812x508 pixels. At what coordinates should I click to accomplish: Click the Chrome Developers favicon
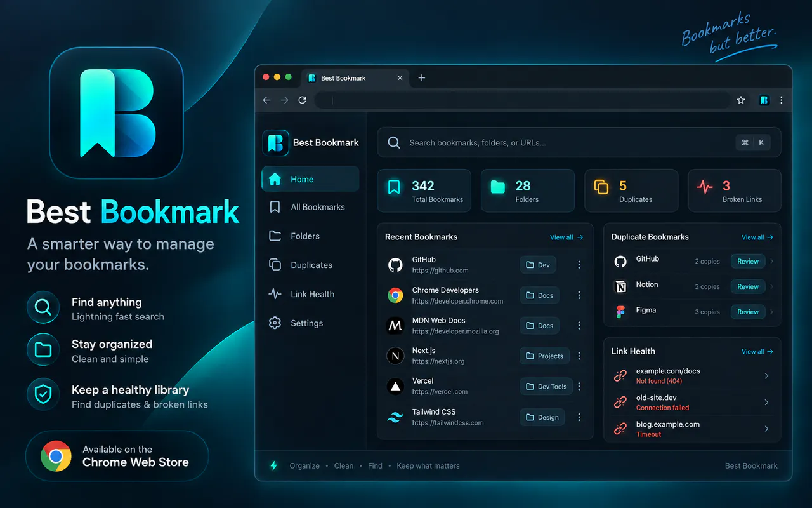[x=395, y=295]
